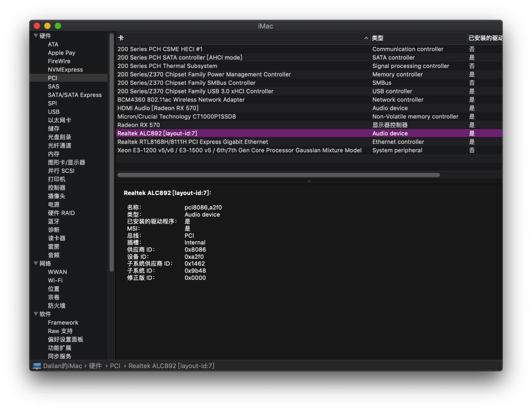Select 200 Series PCH SATA controller row
The width and height of the screenshot is (532, 410).
pos(309,58)
